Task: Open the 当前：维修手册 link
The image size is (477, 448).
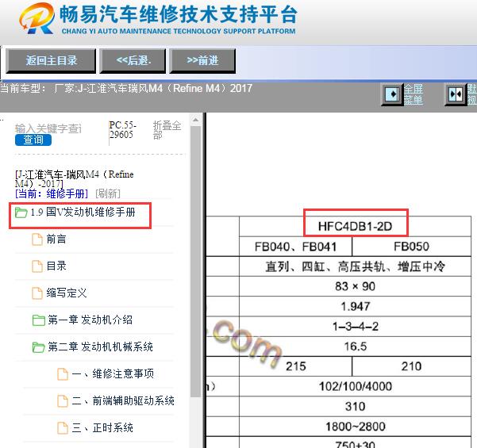Action: [x=52, y=193]
